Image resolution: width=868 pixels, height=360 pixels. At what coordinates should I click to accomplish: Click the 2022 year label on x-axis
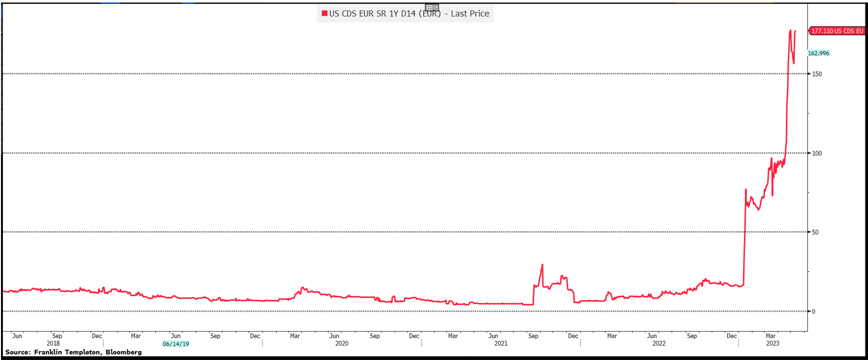click(x=659, y=344)
